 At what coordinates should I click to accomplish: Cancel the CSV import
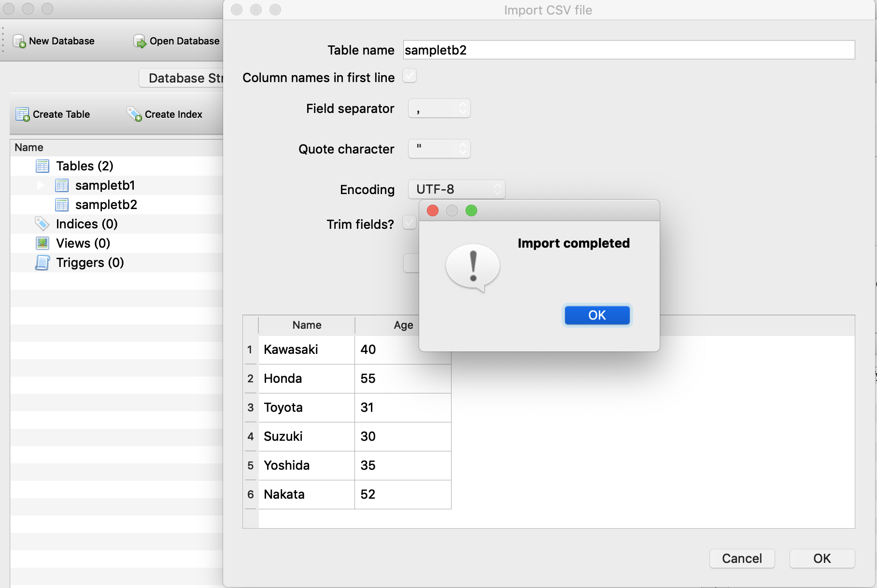click(x=742, y=559)
